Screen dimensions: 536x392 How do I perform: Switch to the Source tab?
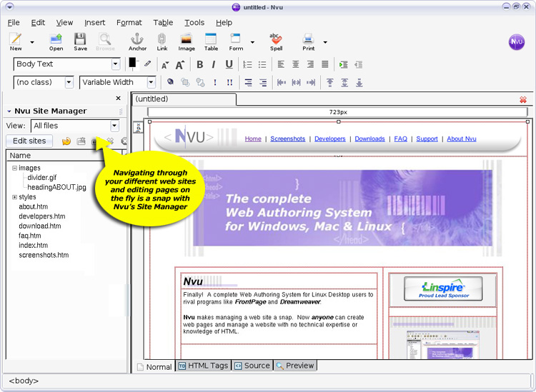(x=252, y=366)
